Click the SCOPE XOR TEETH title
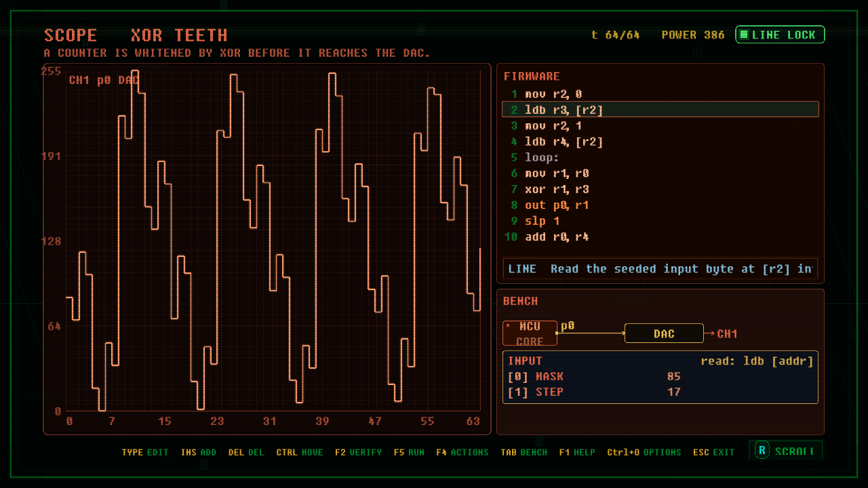 [136, 35]
